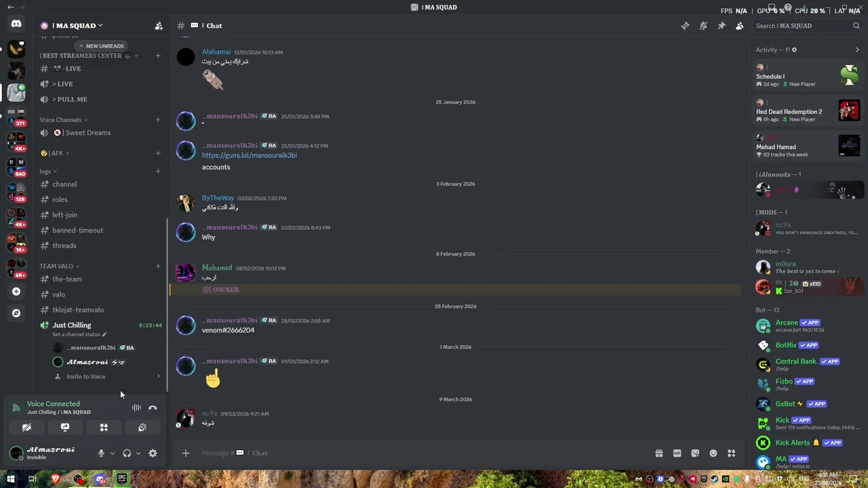The height and width of the screenshot is (488, 868).
Task: Collapse the BEST STREAMERS CENTER category
Action: tap(88, 56)
